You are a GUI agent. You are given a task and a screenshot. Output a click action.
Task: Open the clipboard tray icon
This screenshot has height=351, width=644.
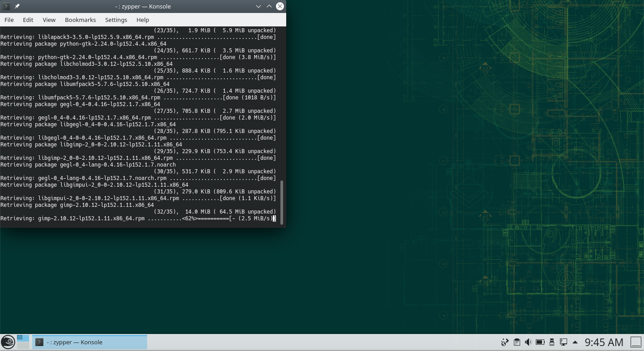(x=517, y=342)
